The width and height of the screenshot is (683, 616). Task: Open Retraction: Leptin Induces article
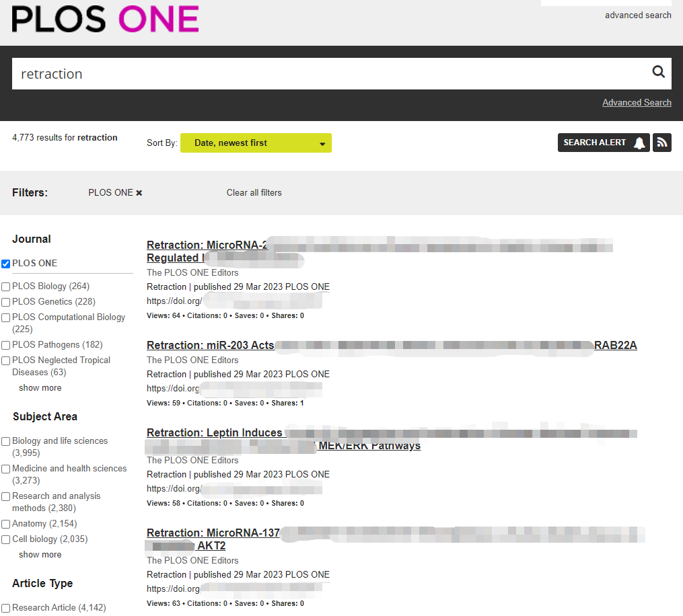(215, 432)
